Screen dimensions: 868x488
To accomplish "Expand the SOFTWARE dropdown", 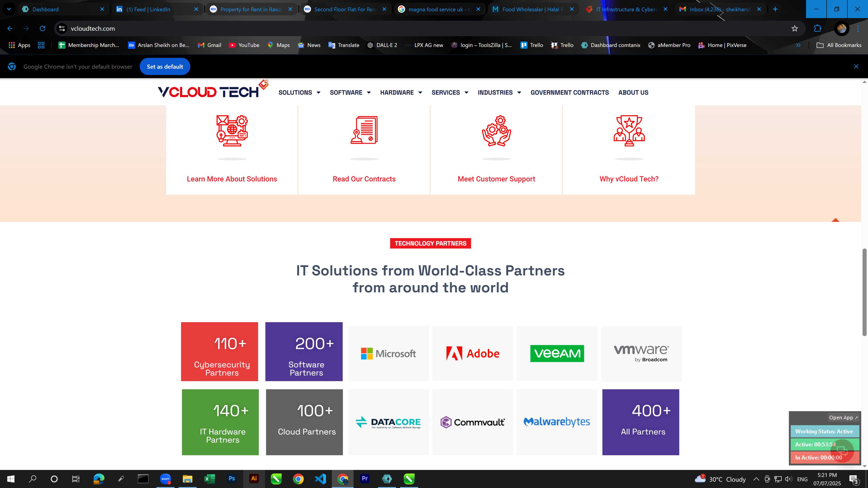I will coord(350,93).
